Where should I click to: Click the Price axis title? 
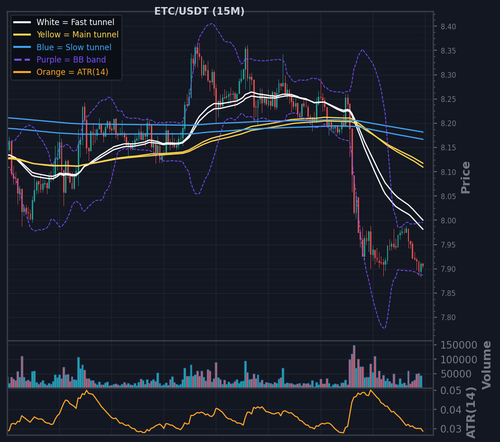[x=465, y=178]
